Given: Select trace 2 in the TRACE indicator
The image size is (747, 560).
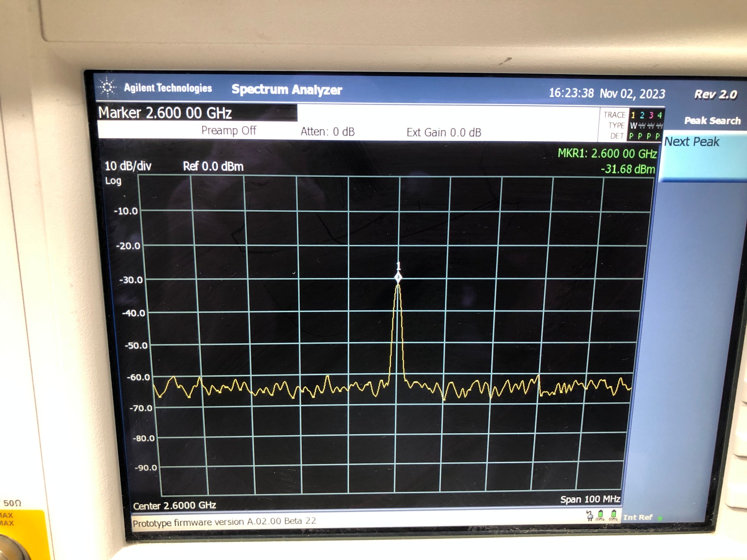Looking at the screenshot, I should [642, 115].
